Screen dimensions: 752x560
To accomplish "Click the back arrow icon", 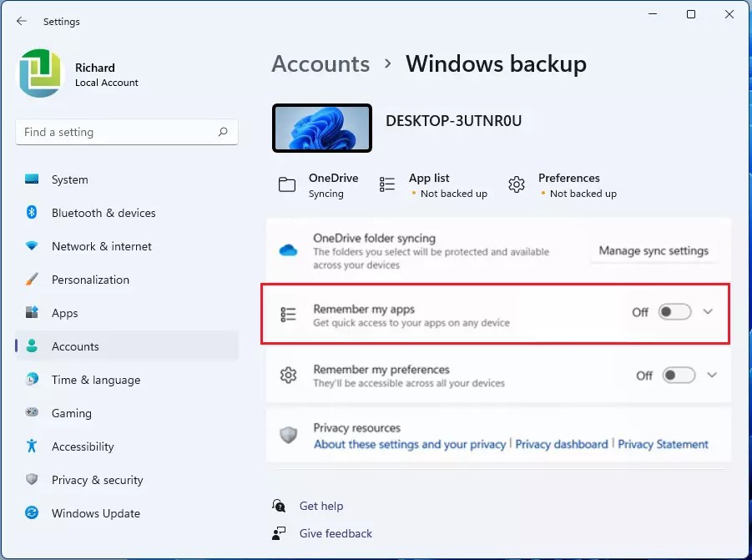I will (x=21, y=21).
